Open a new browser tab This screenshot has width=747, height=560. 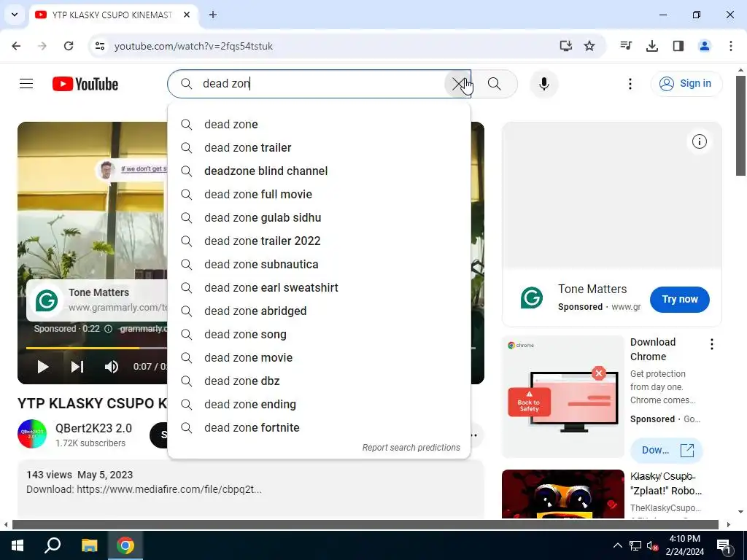[x=213, y=15]
